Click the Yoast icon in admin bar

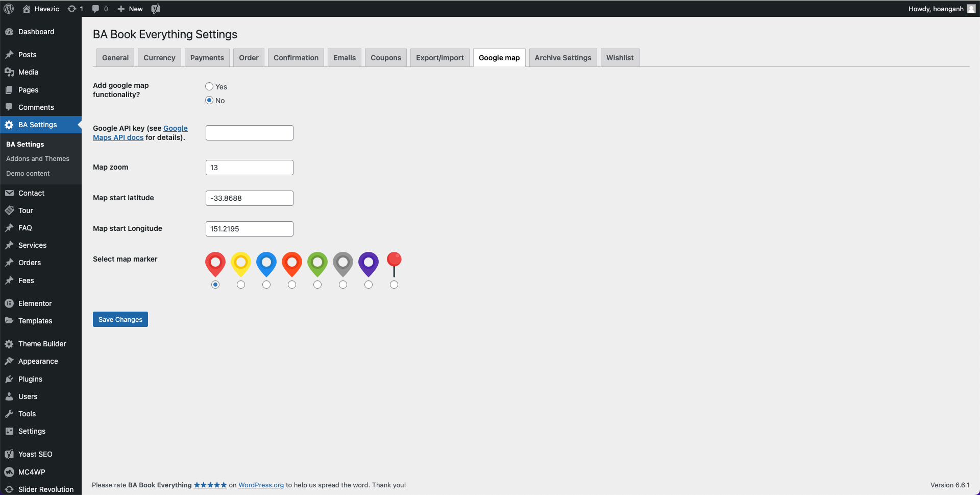pos(156,9)
